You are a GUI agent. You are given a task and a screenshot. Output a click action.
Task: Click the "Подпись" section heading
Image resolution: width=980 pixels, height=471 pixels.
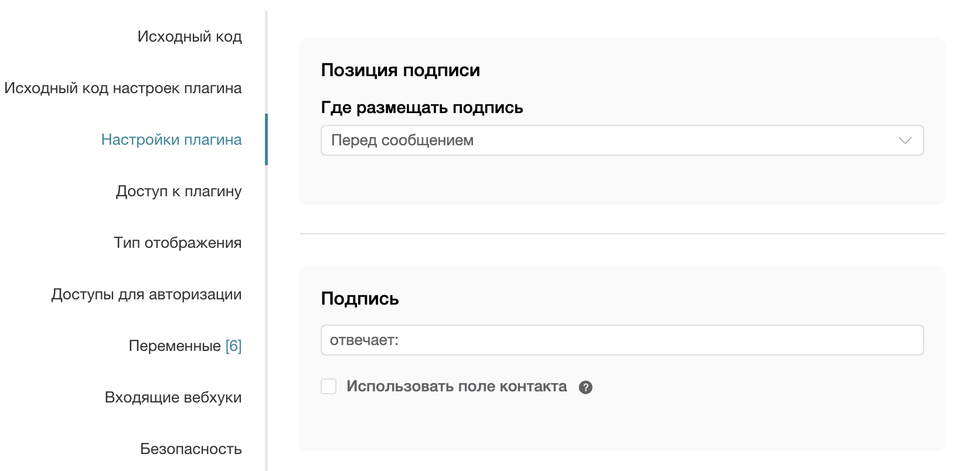click(360, 299)
